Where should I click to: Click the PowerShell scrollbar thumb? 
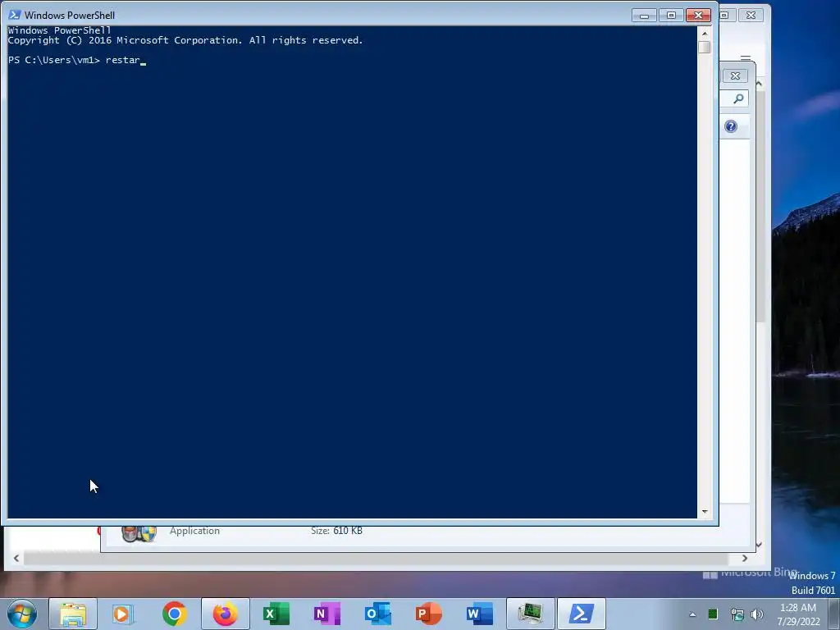(x=705, y=47)
